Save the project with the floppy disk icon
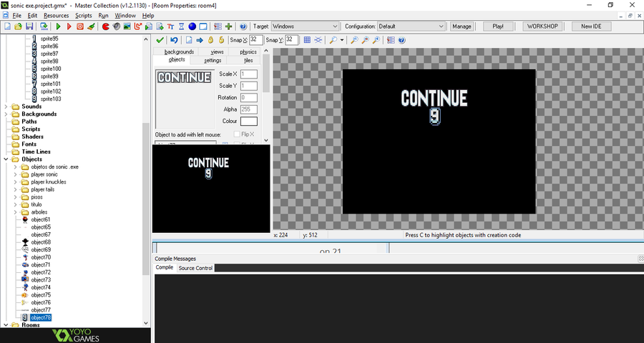 click(x=29, y=26)
